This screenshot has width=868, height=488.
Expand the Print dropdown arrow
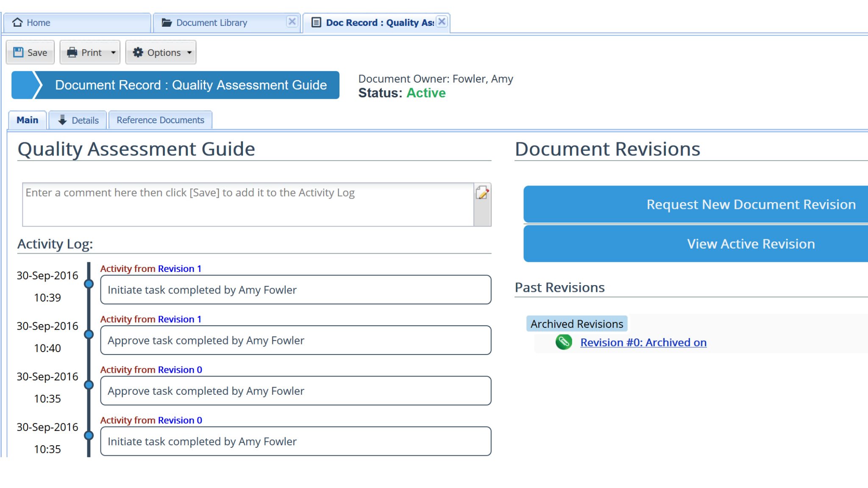[x=113, y=52]
